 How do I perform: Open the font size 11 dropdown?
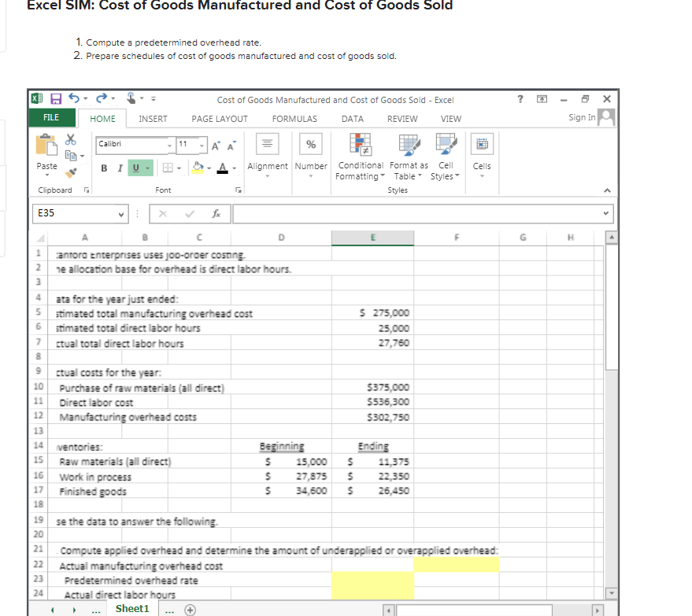click(202, 145)
